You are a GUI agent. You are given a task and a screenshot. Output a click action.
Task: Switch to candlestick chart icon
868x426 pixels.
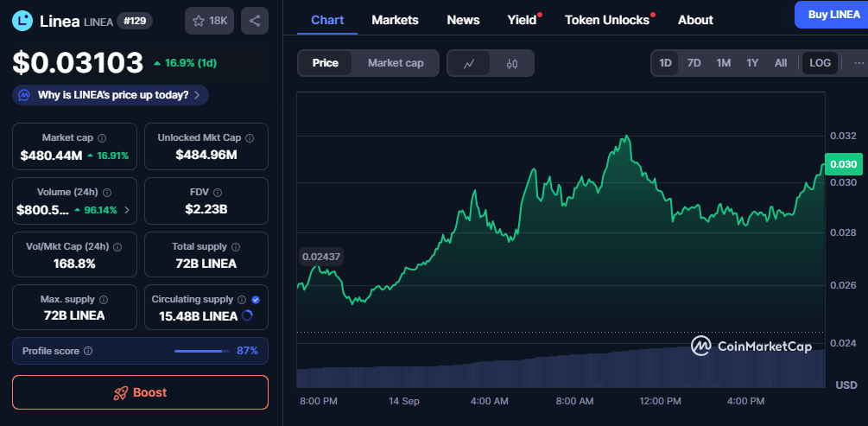(512, 63)
